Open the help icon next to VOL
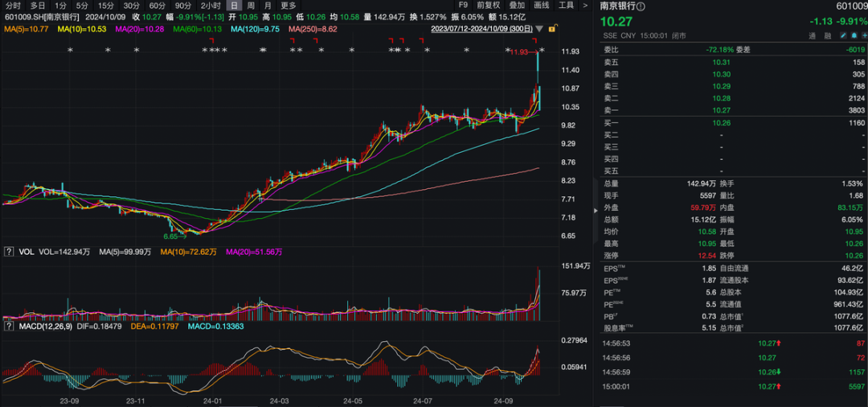The width and height of the screenshot is (868, 407). tap(8, 252)
